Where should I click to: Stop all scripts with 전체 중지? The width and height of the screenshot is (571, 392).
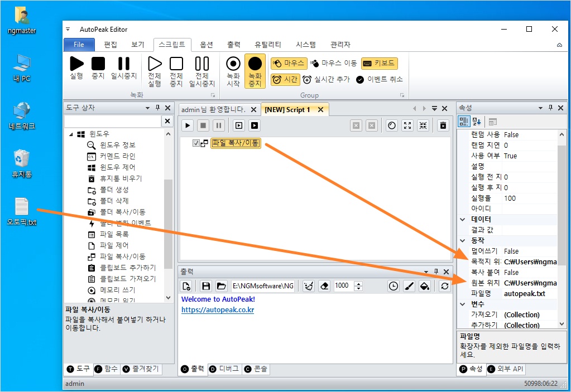176,71
